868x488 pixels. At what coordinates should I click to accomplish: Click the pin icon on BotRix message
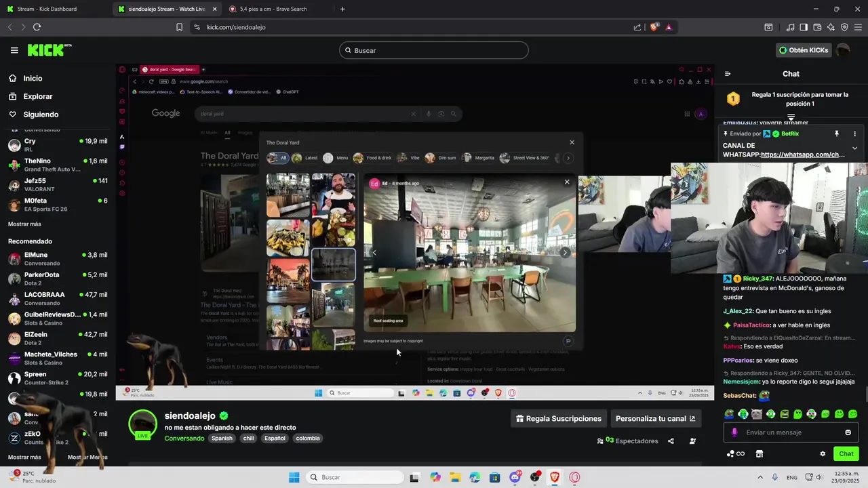coord(837,134)
